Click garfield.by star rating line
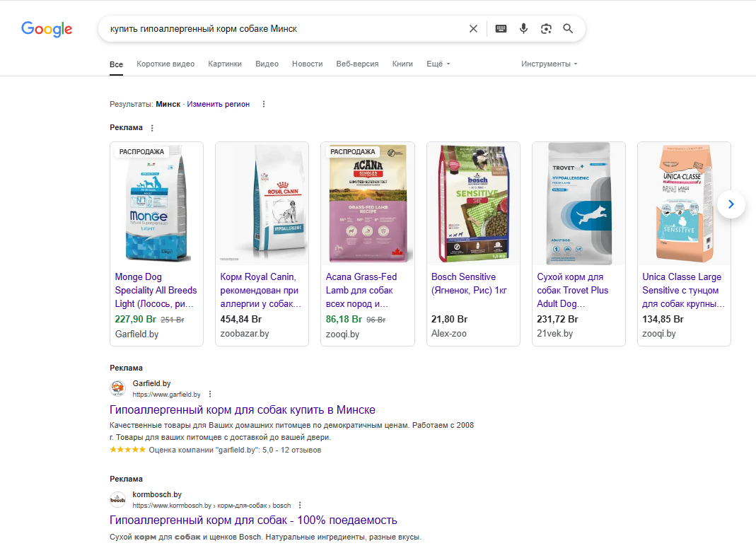 pyautogui.click(x=216, y=450)
